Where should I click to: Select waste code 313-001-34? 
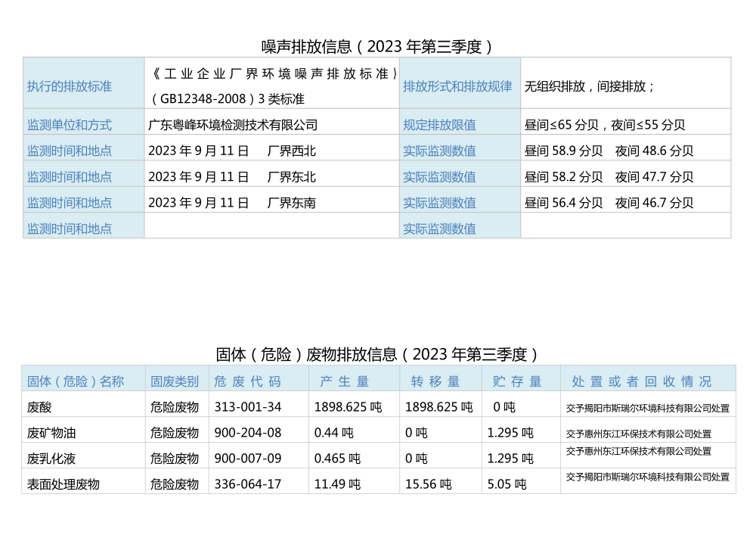coord(248,407)
